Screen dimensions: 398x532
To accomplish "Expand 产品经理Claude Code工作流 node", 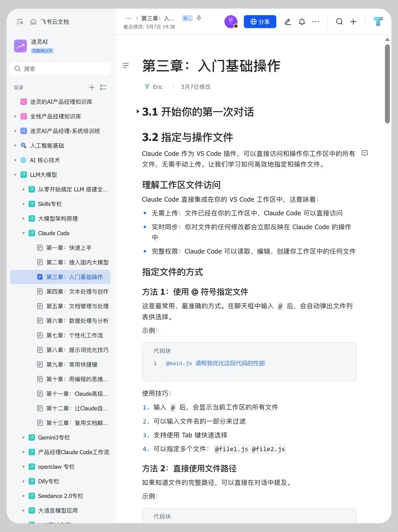I will pos(24,452).
